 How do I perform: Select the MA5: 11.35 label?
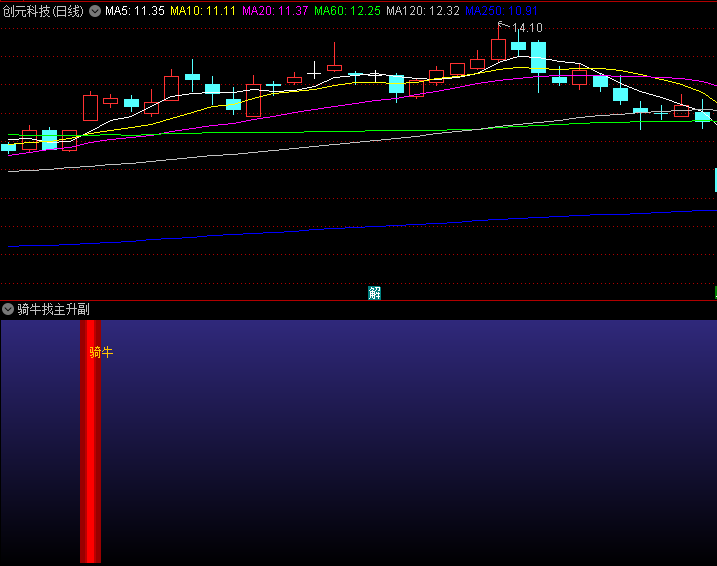[134, 11]
